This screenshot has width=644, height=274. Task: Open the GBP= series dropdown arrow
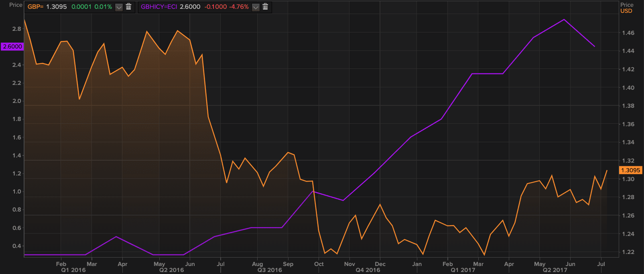point(119,7)
